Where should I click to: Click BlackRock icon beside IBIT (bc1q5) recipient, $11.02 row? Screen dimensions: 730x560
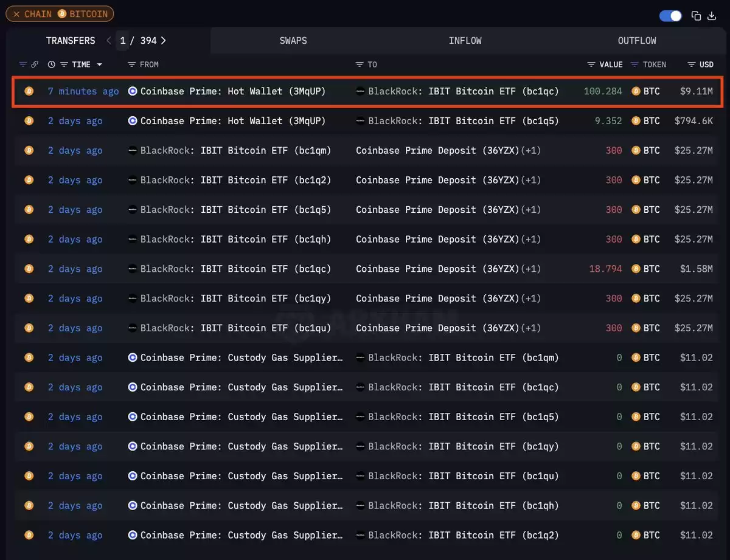[x=361, y=417]
